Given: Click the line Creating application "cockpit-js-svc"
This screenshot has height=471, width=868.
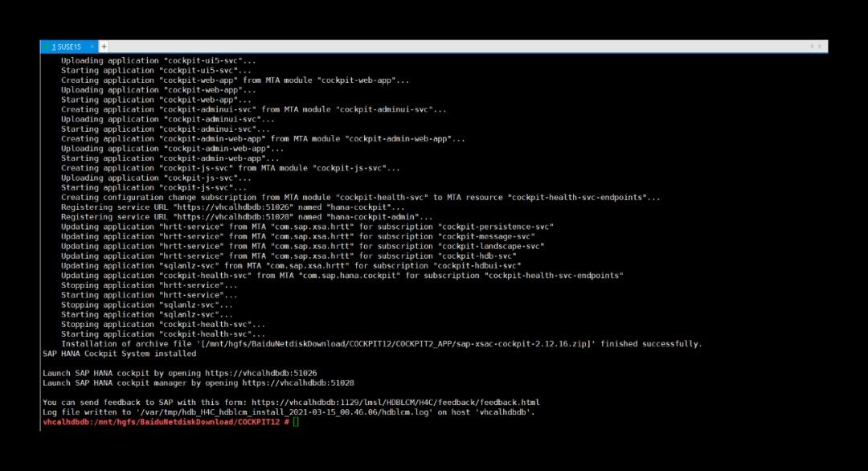Looking at the screenshot, I should coord(231,168).
